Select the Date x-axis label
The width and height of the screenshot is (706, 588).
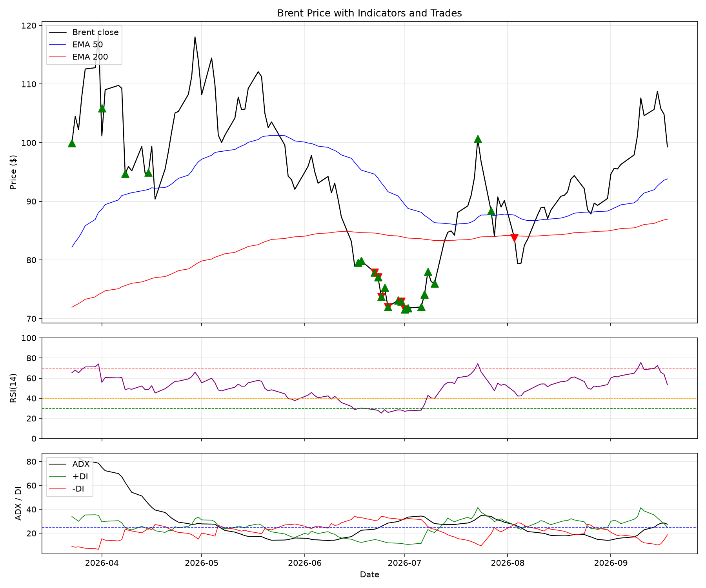(x=369, y=575)
